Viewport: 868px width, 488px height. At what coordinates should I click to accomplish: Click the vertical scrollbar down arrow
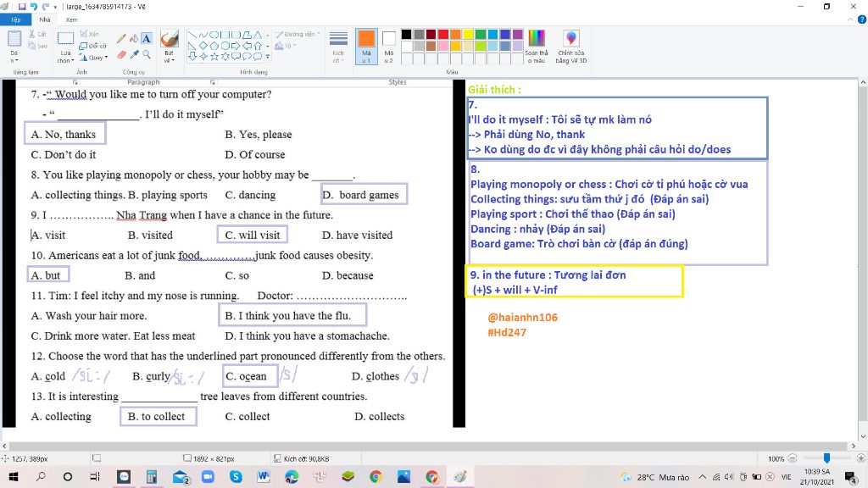click(862, 436)
